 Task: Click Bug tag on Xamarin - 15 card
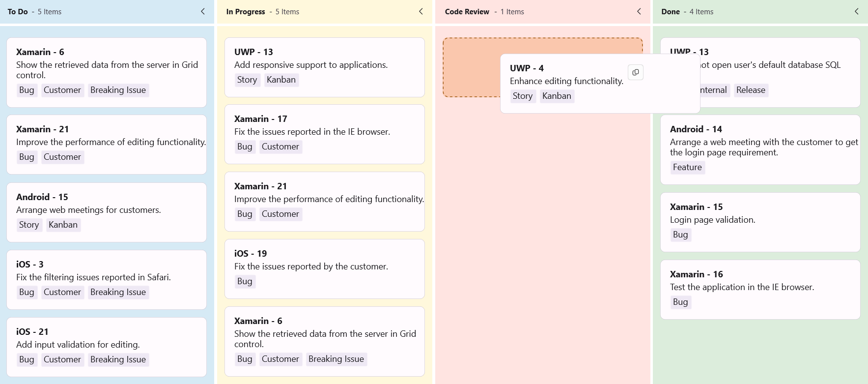pyautogui.click(x=680, y=235)
